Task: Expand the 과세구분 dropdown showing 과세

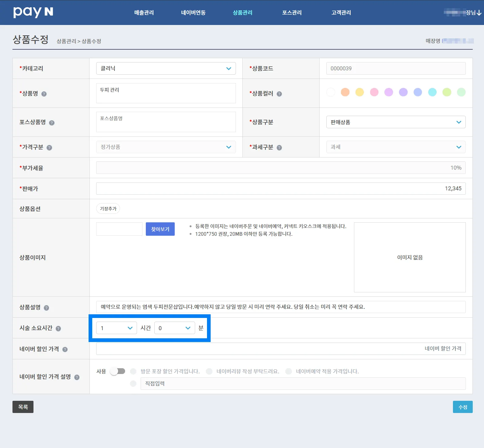Action: coord(396,147)
